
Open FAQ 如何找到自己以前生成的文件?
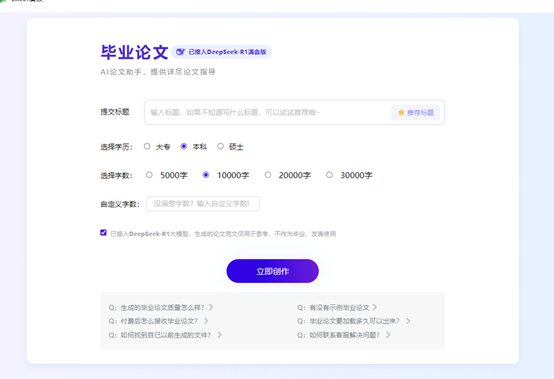[165, 334]
